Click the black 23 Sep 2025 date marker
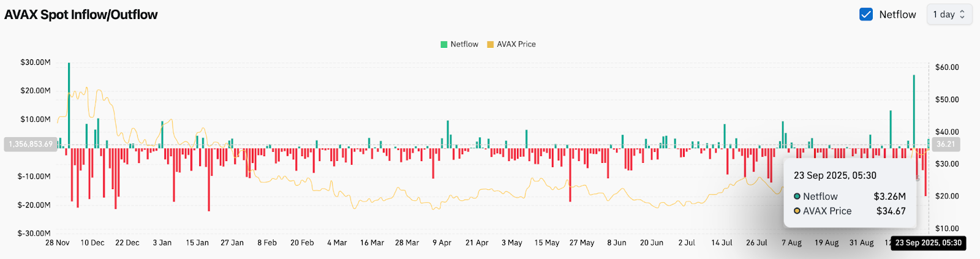This screenshot has width=980, height=259. (x=928, y=243)
